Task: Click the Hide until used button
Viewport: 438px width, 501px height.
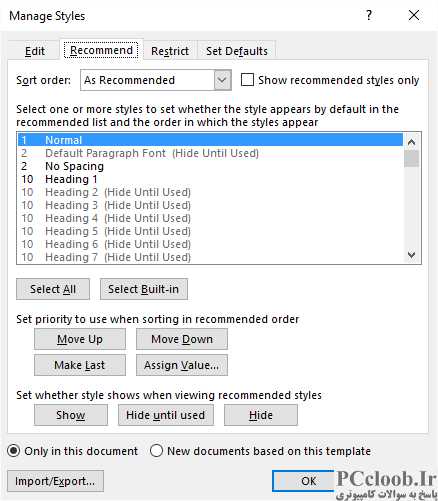Action: point(166,415)
